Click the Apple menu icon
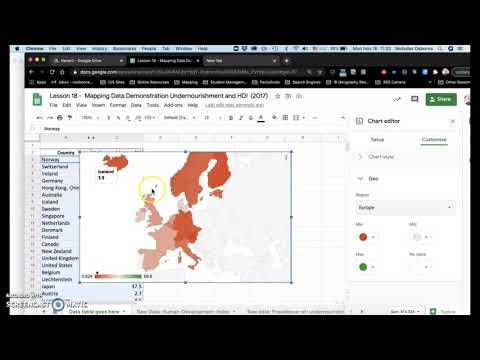Viewport: 480px width, 360px height. pyautogui.click(x=17, y=49)
